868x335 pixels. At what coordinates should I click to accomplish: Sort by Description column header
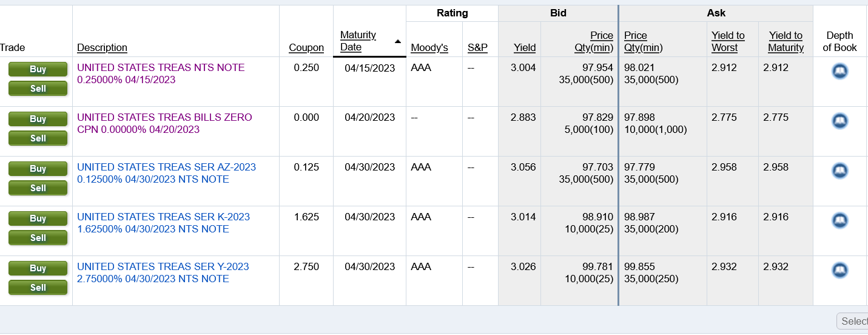102,47
